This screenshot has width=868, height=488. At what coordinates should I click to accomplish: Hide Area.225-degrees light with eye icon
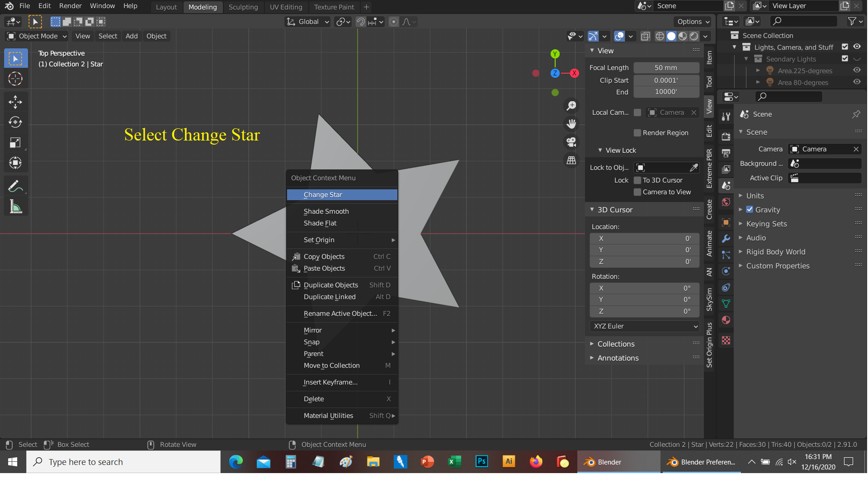[x=857, y=70]
